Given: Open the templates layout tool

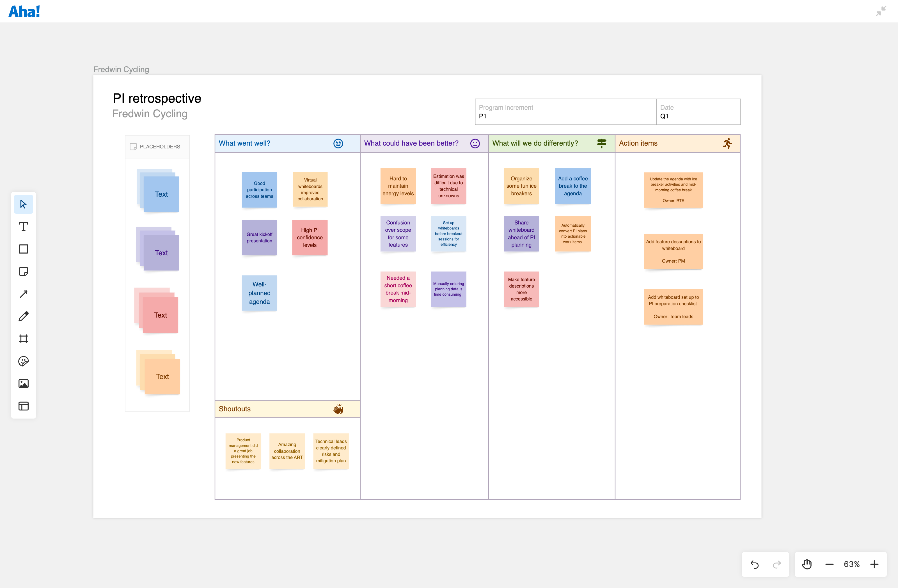Looking at the screenshot, I should [23, 406].
